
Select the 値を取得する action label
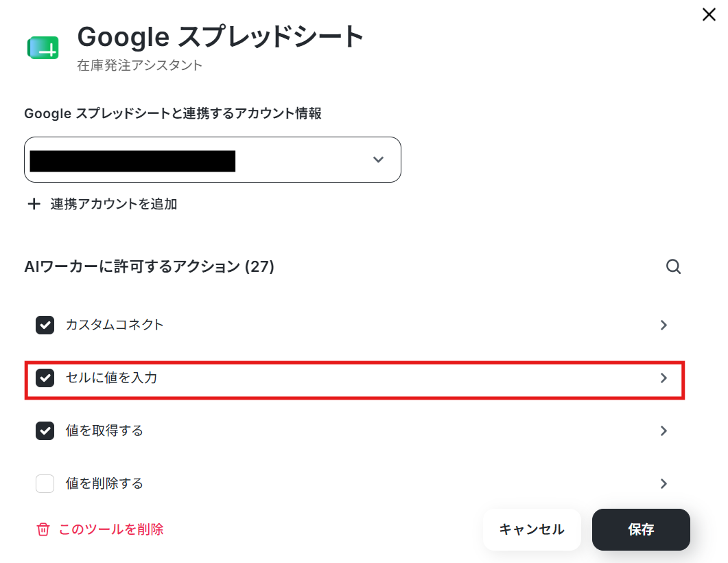[104, 430]
